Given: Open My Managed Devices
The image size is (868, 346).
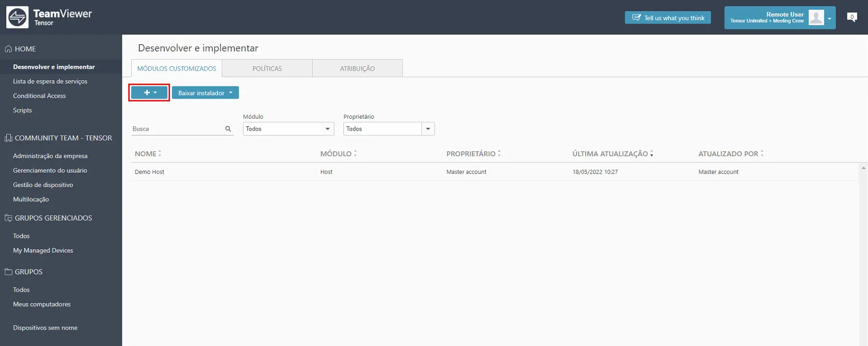Looking at the screenshot, I should pos(43,250).
